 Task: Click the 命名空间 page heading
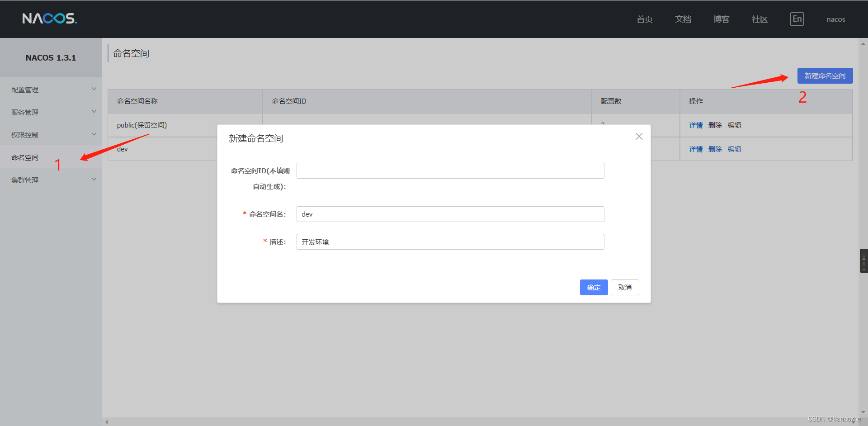[131, 53]
